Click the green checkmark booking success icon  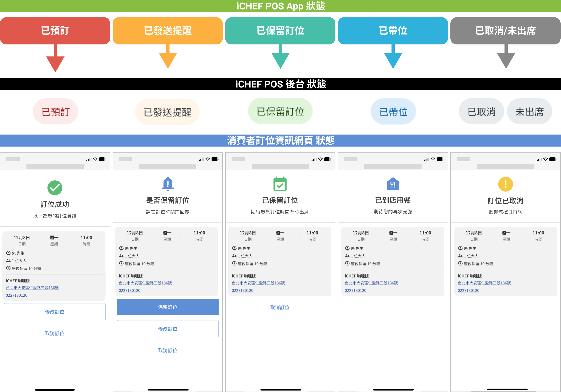coord(55,188)
